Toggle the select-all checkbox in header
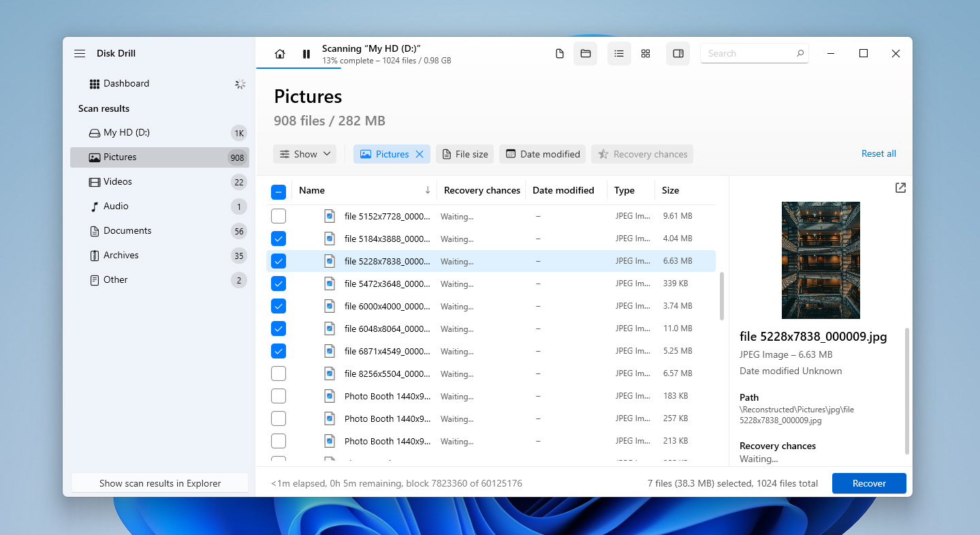This screenshot has height=535, width=980. 278,192
